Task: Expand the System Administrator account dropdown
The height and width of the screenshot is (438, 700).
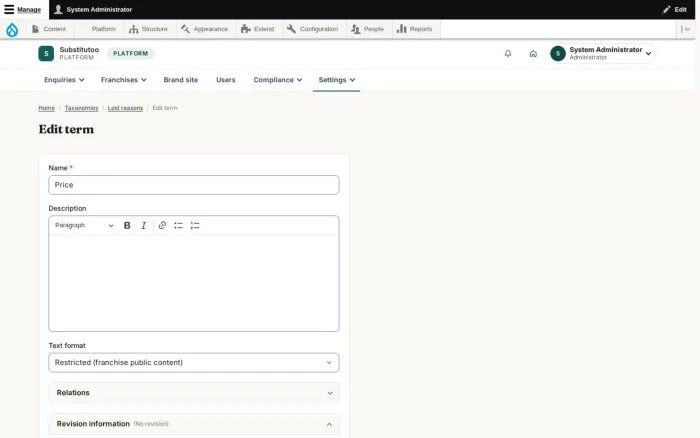Action: [x=602, y=54]
